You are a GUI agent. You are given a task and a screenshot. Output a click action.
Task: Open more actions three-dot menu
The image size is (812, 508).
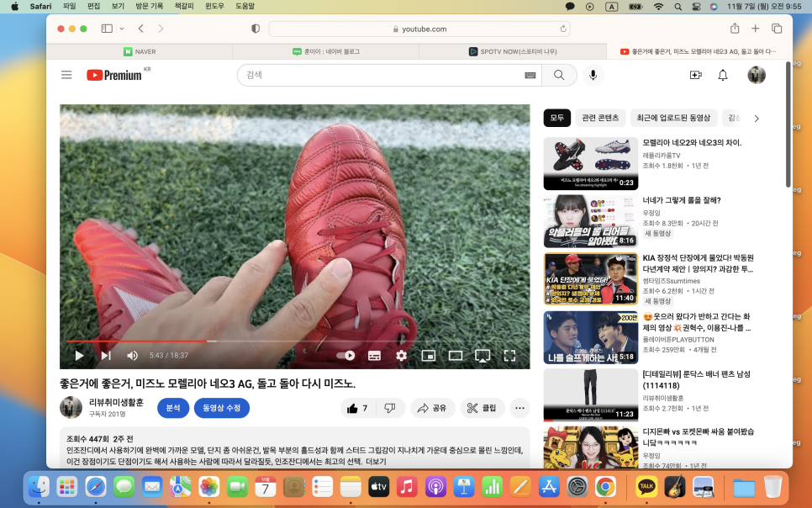[520, 409]
